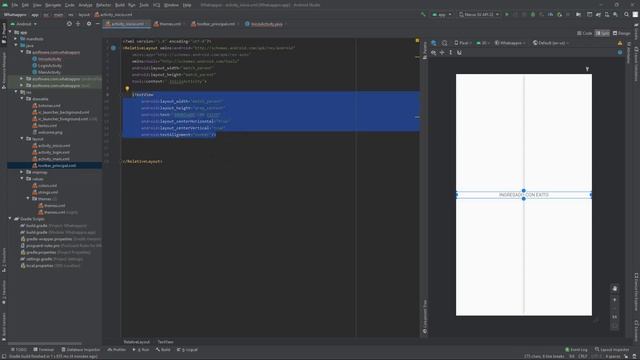Viewport: 640px width, 360px height.
Task: Click the orientation icon in design toolbar
Action: coord(444,43)
